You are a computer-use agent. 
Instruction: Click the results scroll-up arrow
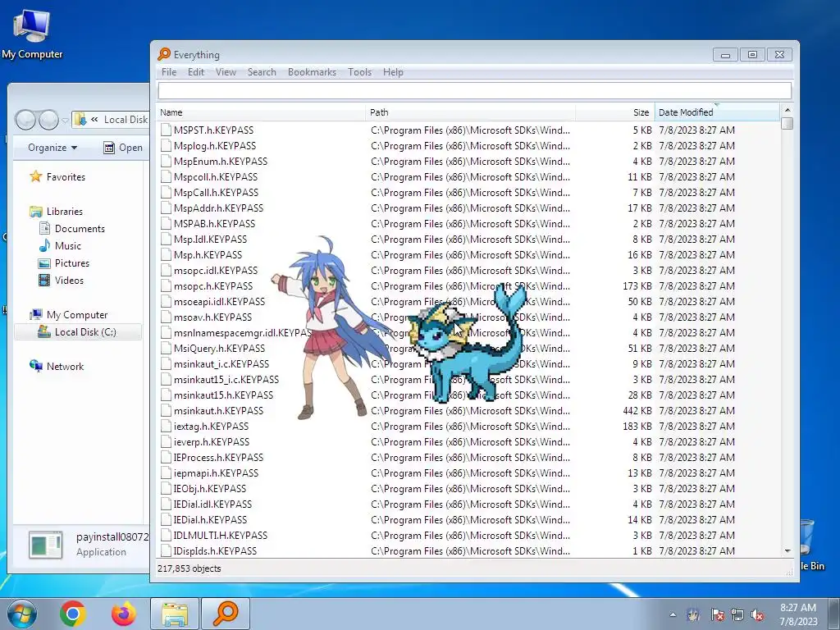point(787,110)
